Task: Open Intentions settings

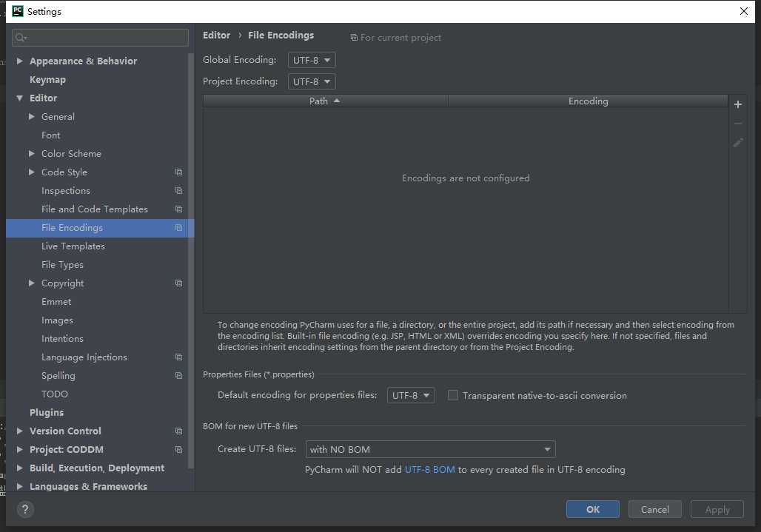Action: tap(63, 338)
